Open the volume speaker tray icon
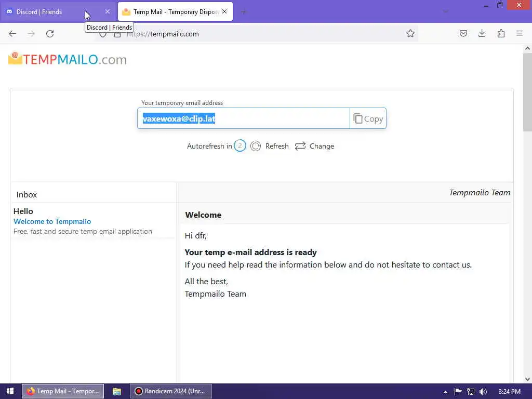 pyautogui.click(x=483, y=392)
